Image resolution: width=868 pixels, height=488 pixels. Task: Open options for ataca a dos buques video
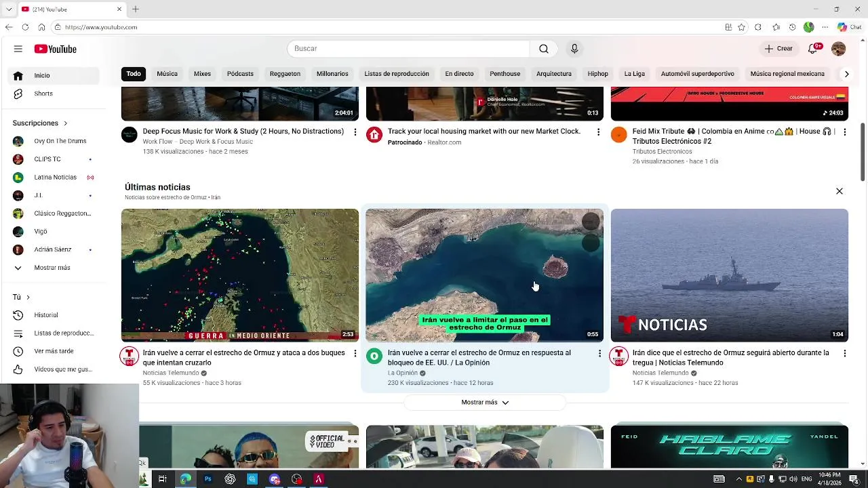tap(355, 354)
